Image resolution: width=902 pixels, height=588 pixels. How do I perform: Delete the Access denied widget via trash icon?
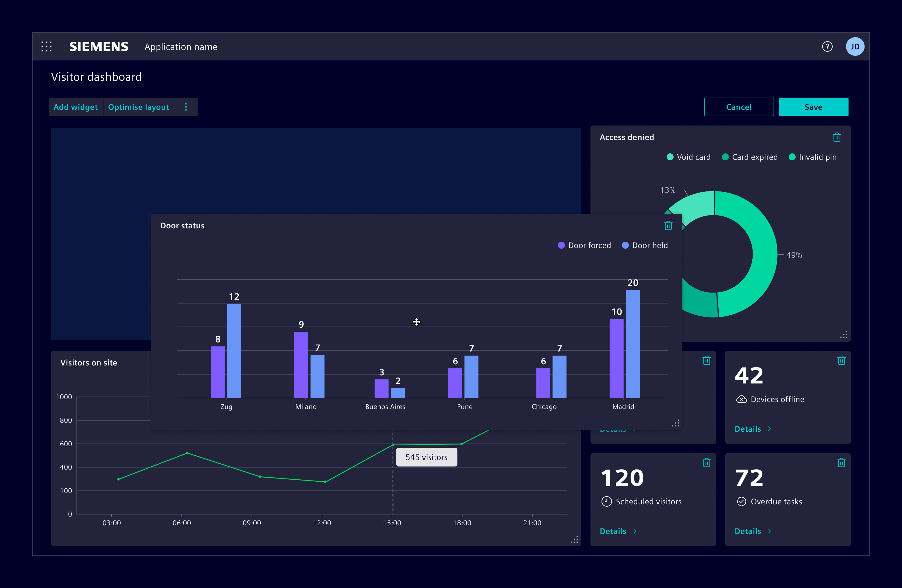tap(837, 137)
